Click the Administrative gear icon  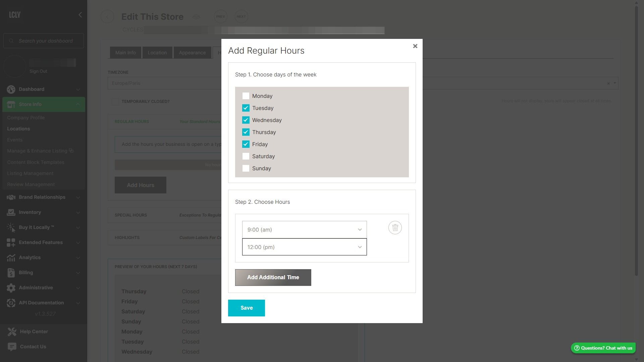click(x=11, y=288)
